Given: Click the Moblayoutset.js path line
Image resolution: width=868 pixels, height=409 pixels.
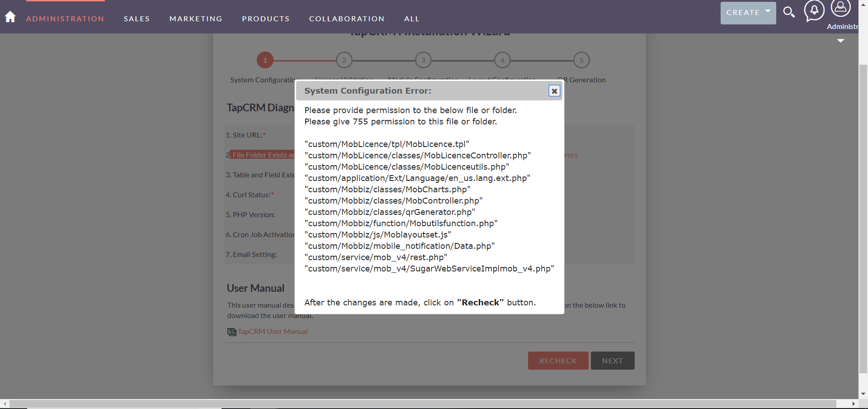Looking at the screenshot, I should 378,235.
